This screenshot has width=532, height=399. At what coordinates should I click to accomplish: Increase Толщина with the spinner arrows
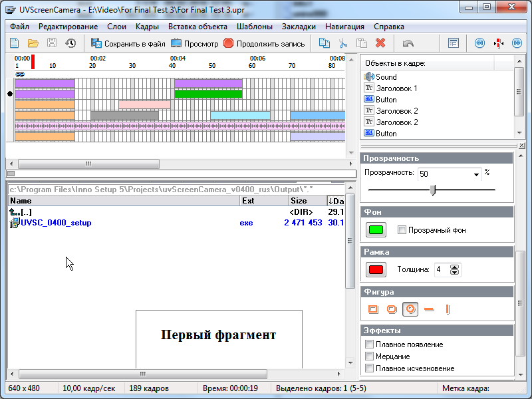coord(455,267)
